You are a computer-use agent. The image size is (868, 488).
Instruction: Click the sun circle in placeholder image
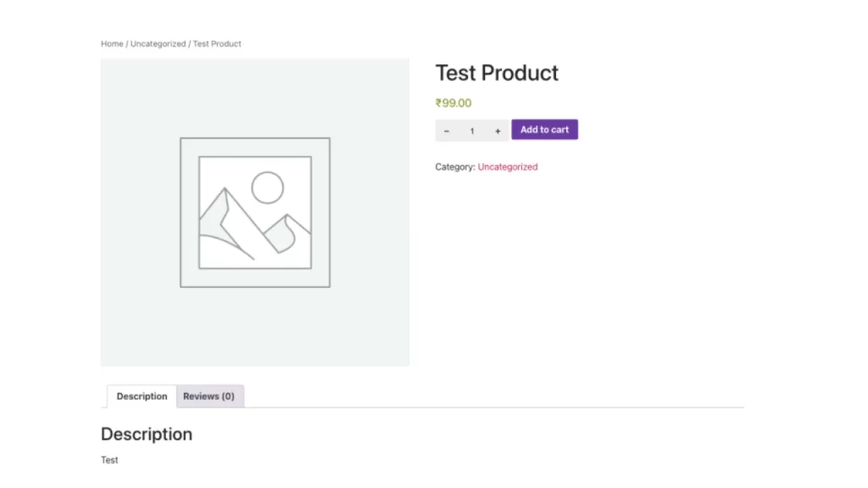click(x=267, y=187)
